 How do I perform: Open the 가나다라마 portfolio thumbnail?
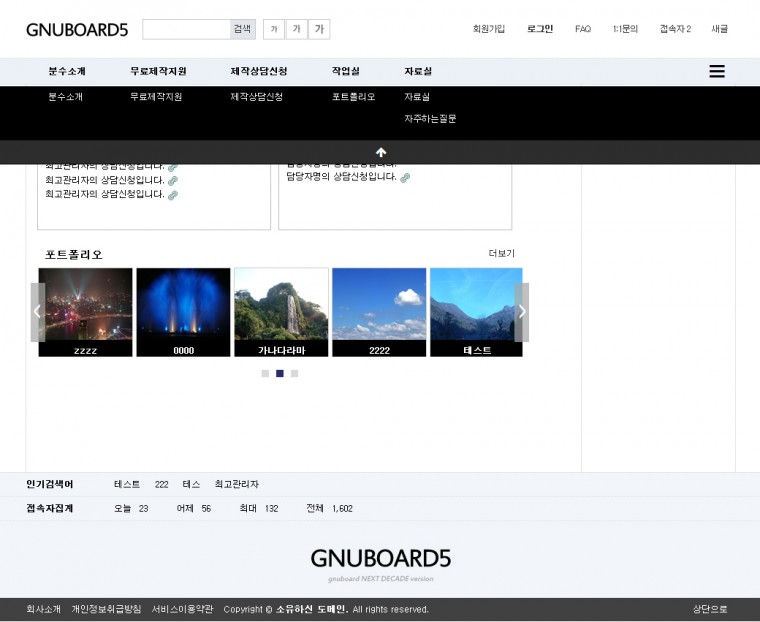click(x=281, y=311)
